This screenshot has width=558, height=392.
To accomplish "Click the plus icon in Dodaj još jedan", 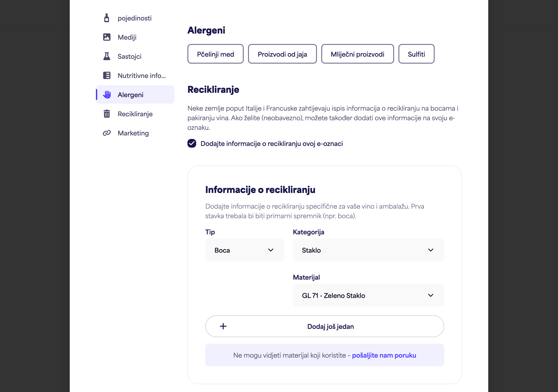I will [x=223, y=326].
